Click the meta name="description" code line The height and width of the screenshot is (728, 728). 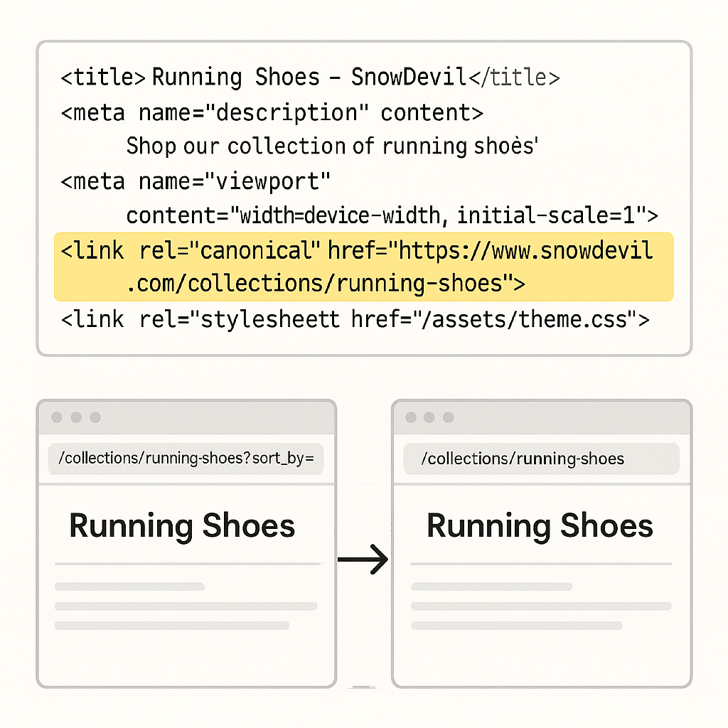[272, 113]
